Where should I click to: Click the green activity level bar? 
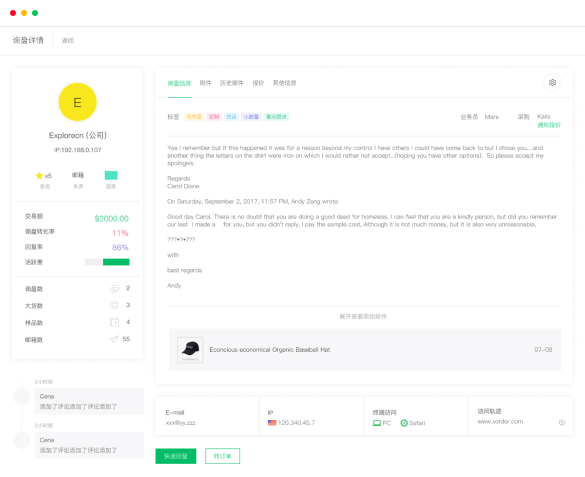(x=116, y=262)
